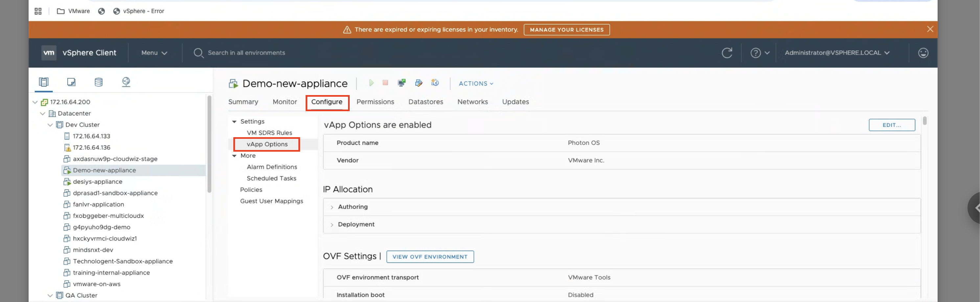Viewport: 980px width, 302px height.
Task: Open the ACTIONS dropdown menu
Action: (476, 84)
